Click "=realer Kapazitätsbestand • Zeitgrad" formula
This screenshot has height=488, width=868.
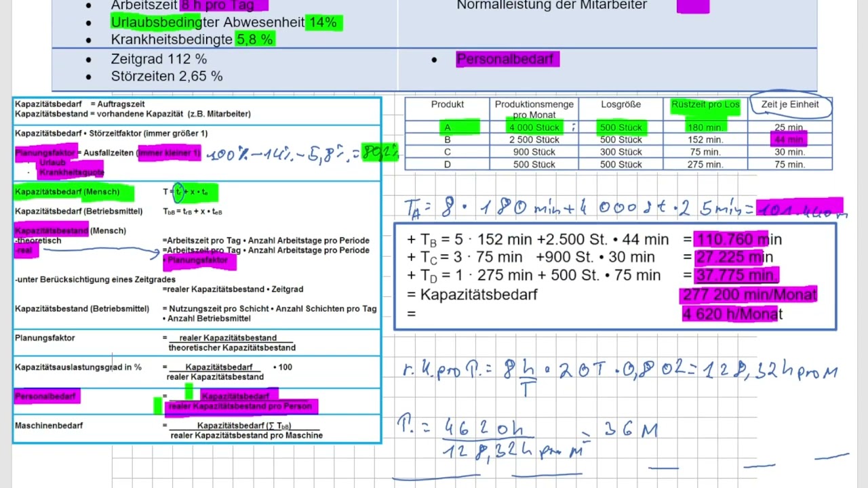233,289
